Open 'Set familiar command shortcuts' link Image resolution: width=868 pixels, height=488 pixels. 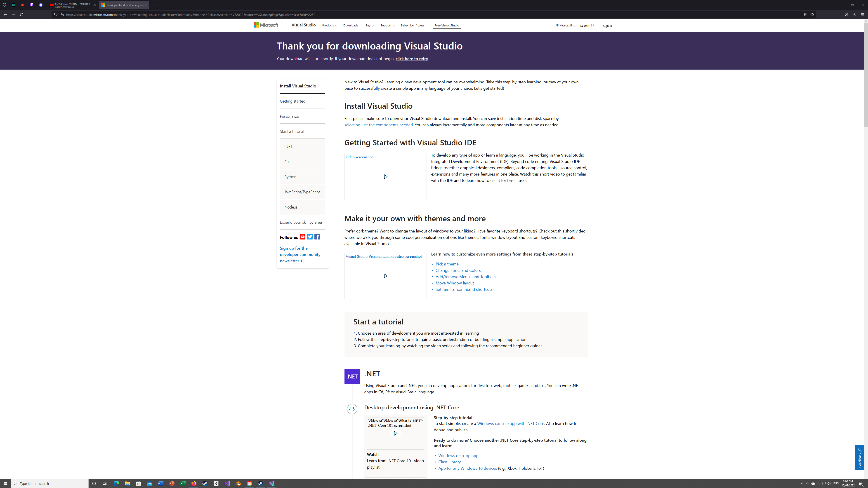tap(464, 289)
